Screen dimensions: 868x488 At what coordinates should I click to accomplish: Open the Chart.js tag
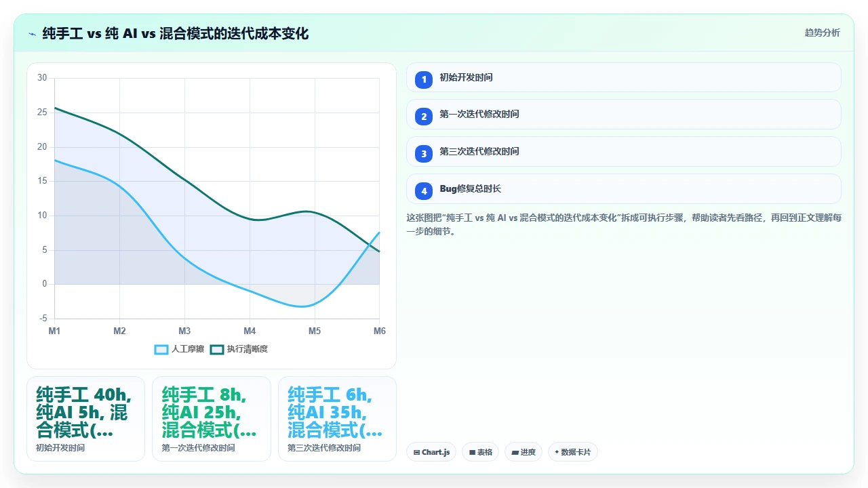(431, 452)
